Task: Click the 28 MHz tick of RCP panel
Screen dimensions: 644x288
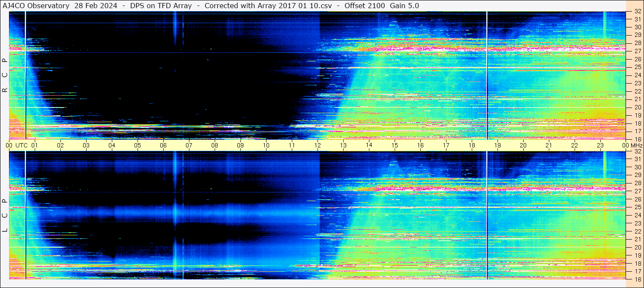Action: 637,43
